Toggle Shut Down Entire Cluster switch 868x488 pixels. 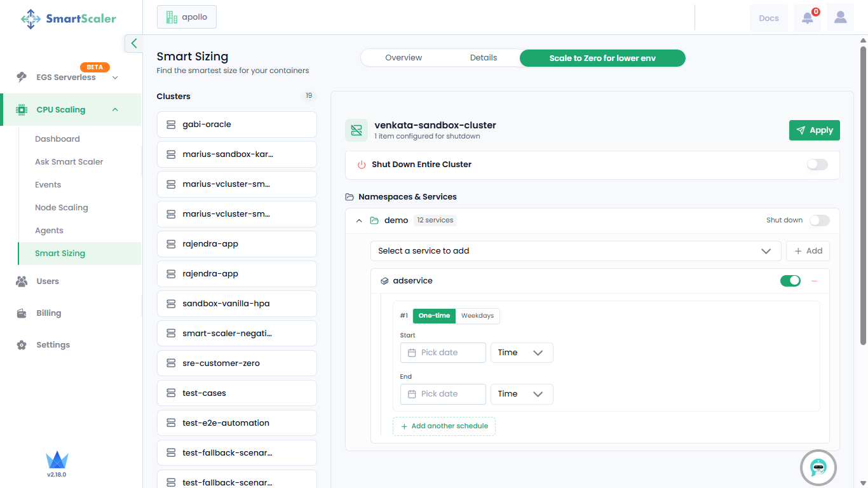817,165
